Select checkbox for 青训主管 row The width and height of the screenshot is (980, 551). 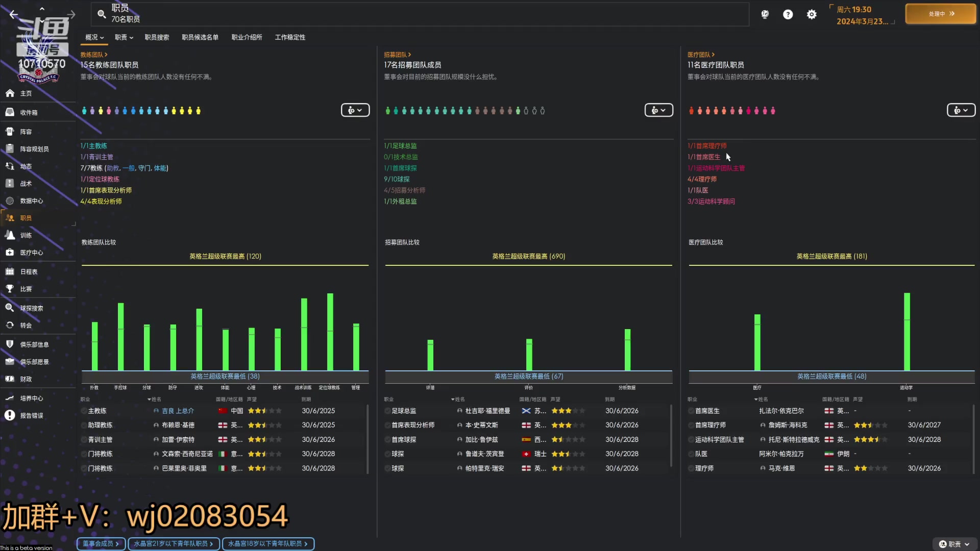(x=84, y=439)
